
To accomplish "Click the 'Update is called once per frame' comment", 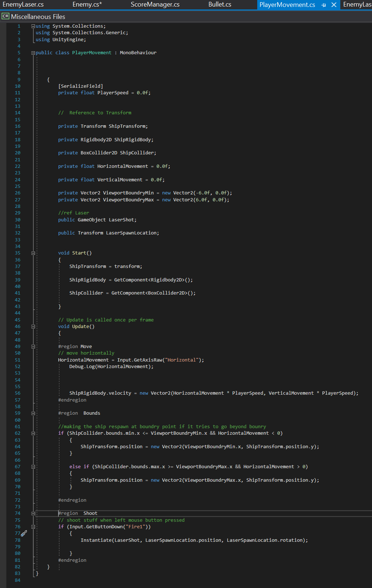I will pos(106,320).
